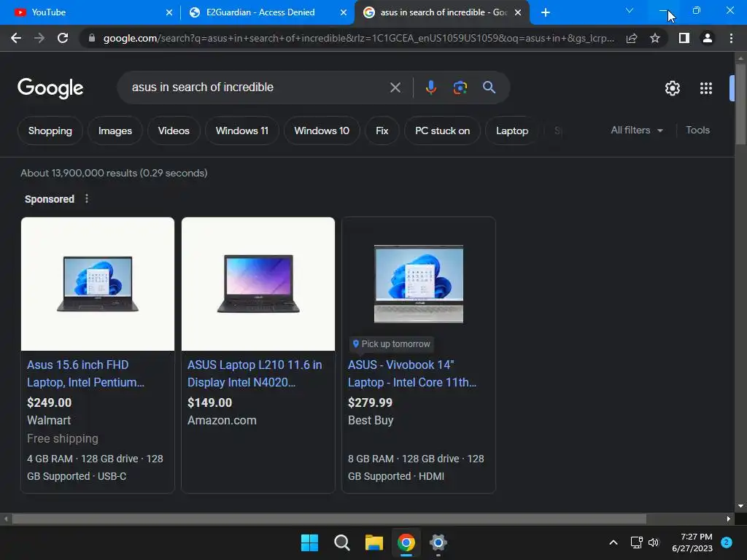The width and height of the screenshot is (747, 560).
Task: Search by image with Google Lens
Action: 460,87
